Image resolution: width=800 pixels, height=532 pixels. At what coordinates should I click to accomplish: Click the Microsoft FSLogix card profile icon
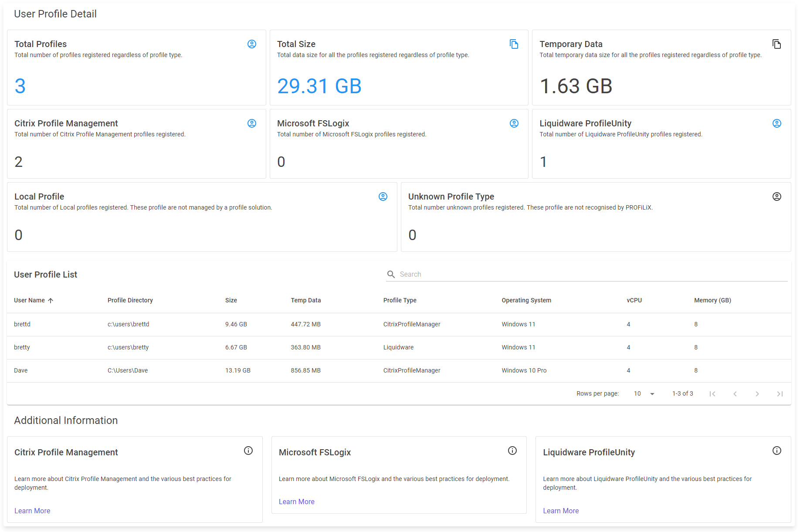(x=514, y=123)
